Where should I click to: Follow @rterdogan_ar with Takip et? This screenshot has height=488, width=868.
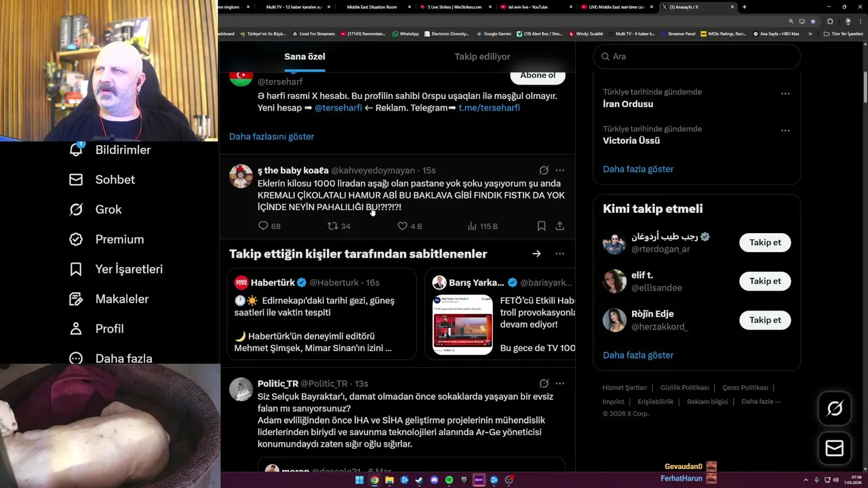tap(765, 242)
